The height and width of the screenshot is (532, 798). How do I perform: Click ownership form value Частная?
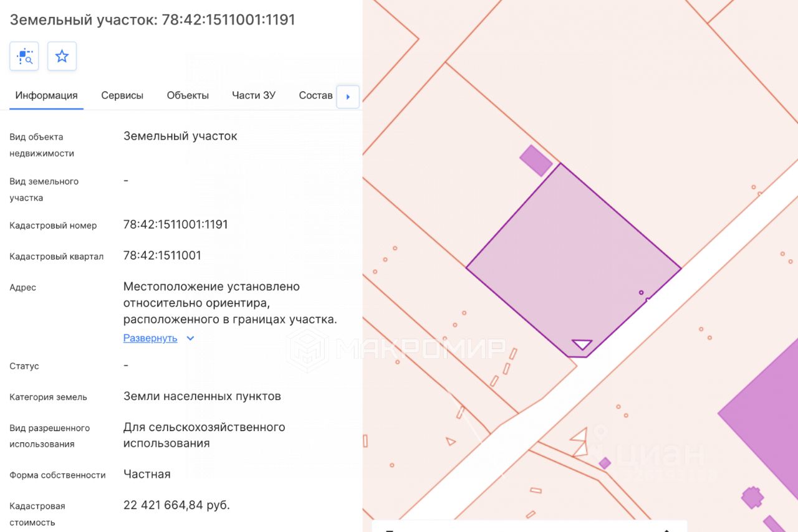coord(147,474)
